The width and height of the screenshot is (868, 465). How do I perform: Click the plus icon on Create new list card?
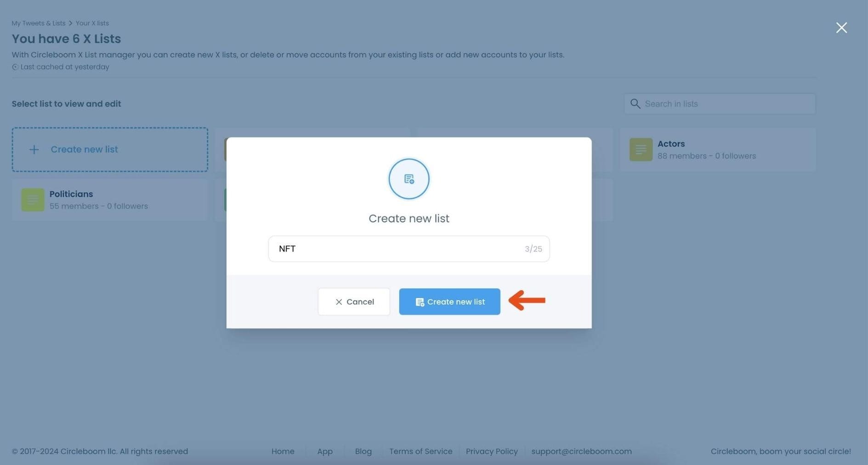[x=34, y=149]
